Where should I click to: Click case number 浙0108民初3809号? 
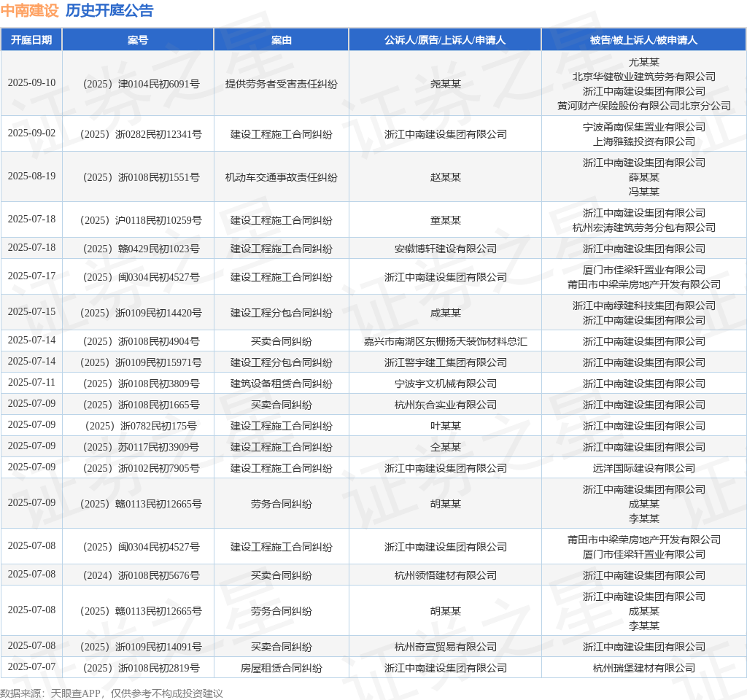point(141,384)
